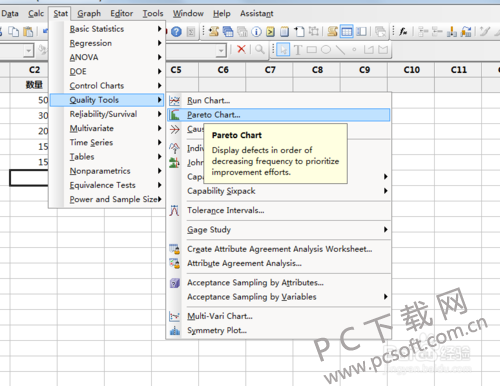The image size is (500, 386).
Task: Select the arrow pointer tool in toolbar
Action: pyautogui.click(x=283, y=50)
